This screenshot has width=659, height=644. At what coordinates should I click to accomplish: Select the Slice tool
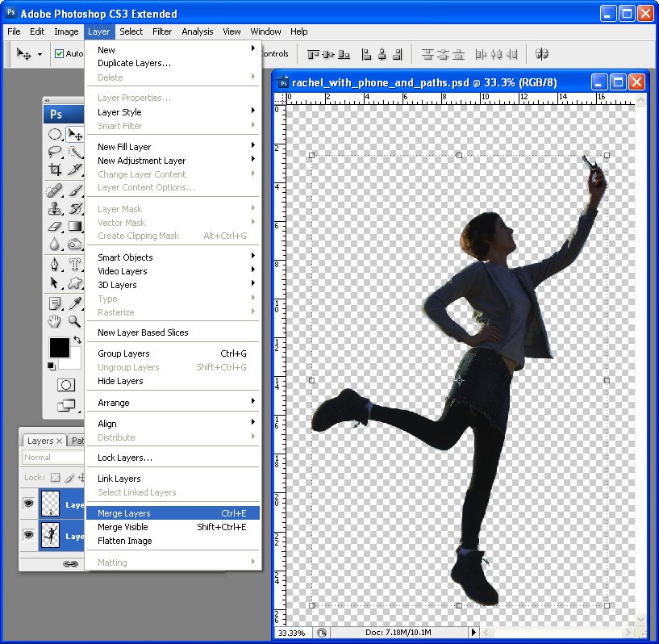(x=75, y=169)
